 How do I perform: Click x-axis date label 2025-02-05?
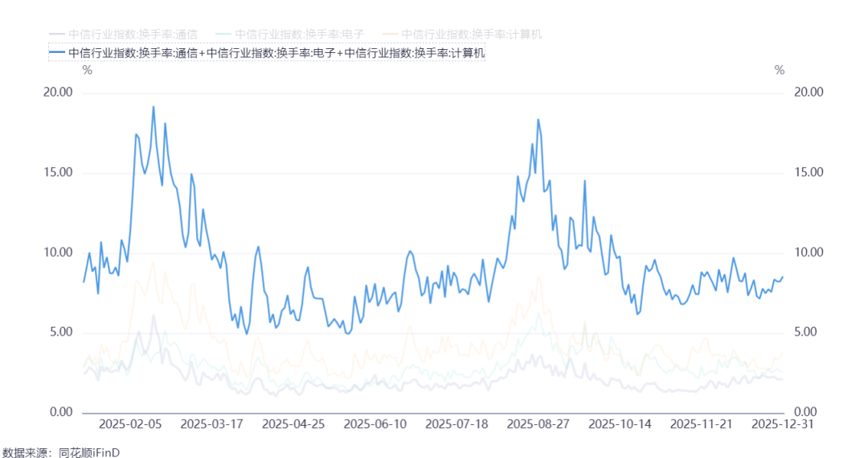click(x=130, y=424)
